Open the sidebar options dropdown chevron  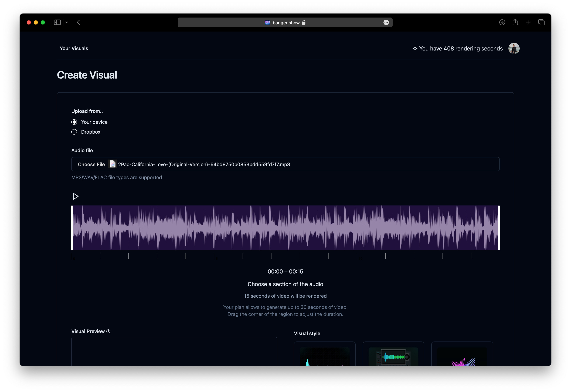point(67,22)
